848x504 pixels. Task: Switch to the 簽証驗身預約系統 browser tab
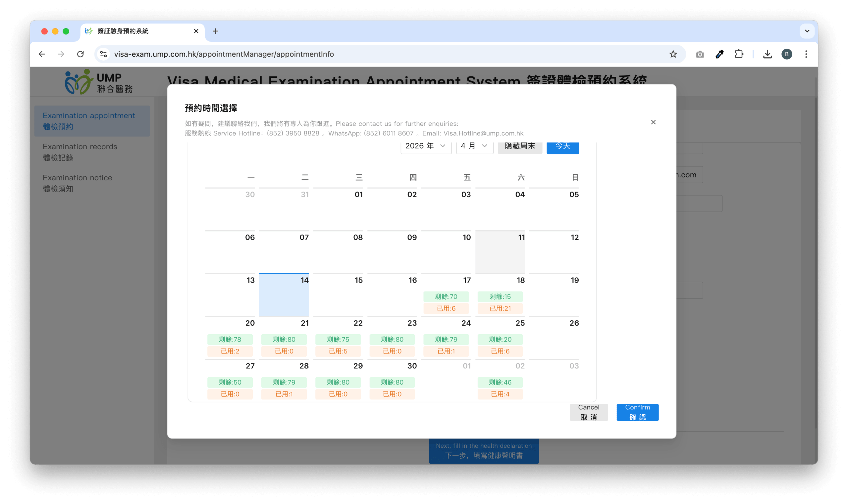[142, 31]
